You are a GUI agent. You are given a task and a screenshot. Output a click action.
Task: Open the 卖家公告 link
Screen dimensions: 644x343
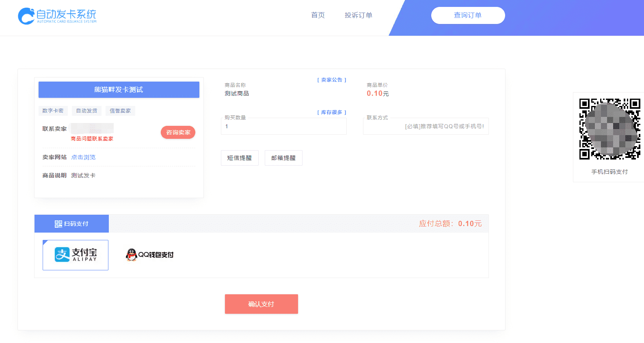[x=332, y=80]
